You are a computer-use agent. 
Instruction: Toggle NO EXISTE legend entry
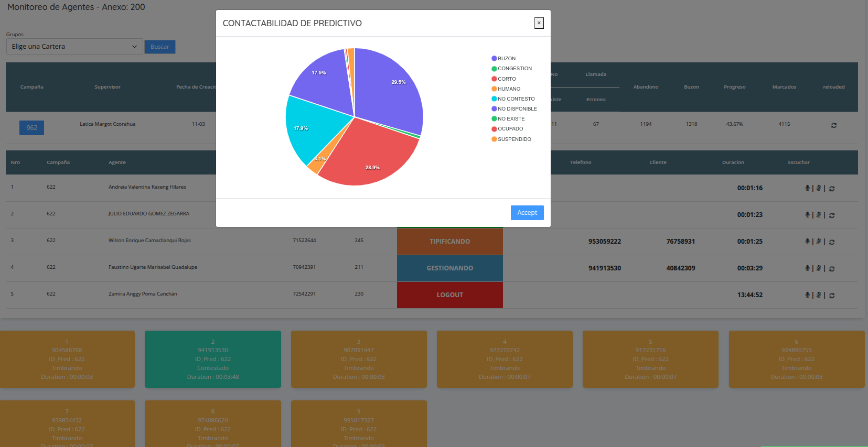coord(508,119)
